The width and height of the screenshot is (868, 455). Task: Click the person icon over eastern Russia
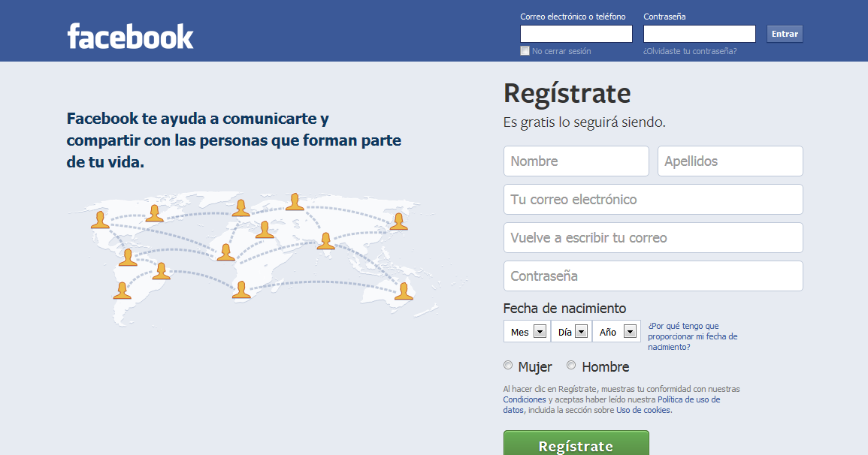(x=398, y=221)
